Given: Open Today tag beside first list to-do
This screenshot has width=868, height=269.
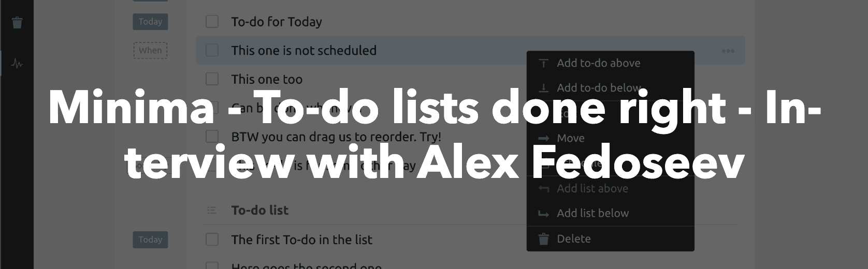Looking at the screenshot, I should [x=150, y=240].
